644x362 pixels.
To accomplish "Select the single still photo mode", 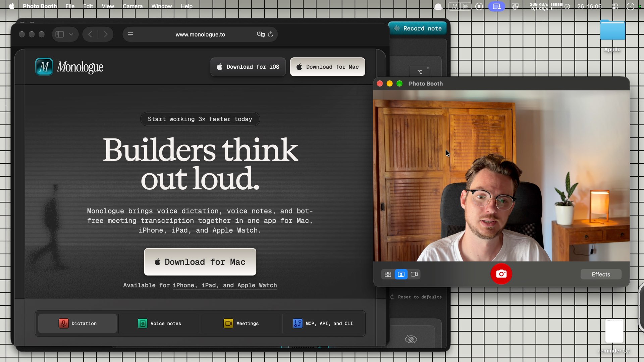I will 401,274.
